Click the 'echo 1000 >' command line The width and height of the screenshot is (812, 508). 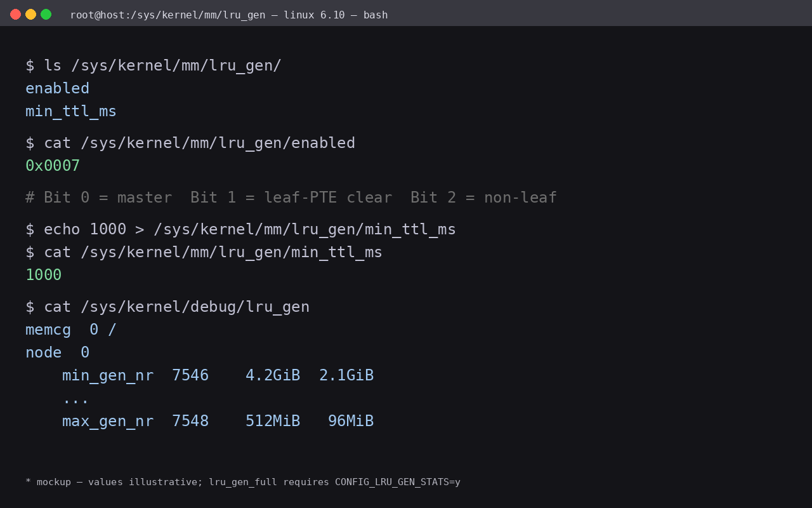tap(240, 229)
